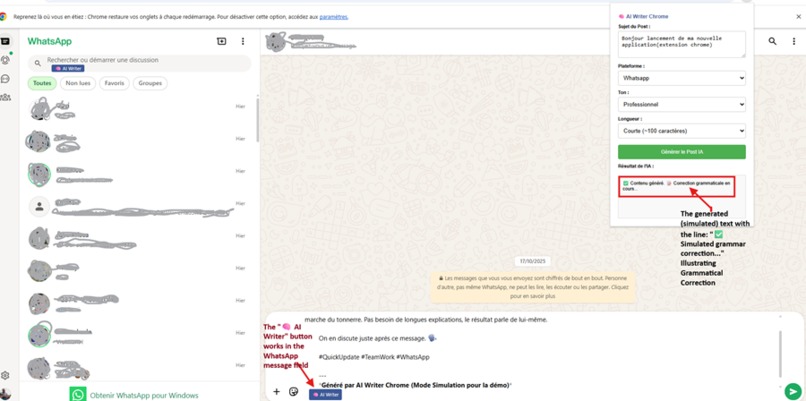
Task: Click the 17/10/2025 date chip
Action: (532, 261)
